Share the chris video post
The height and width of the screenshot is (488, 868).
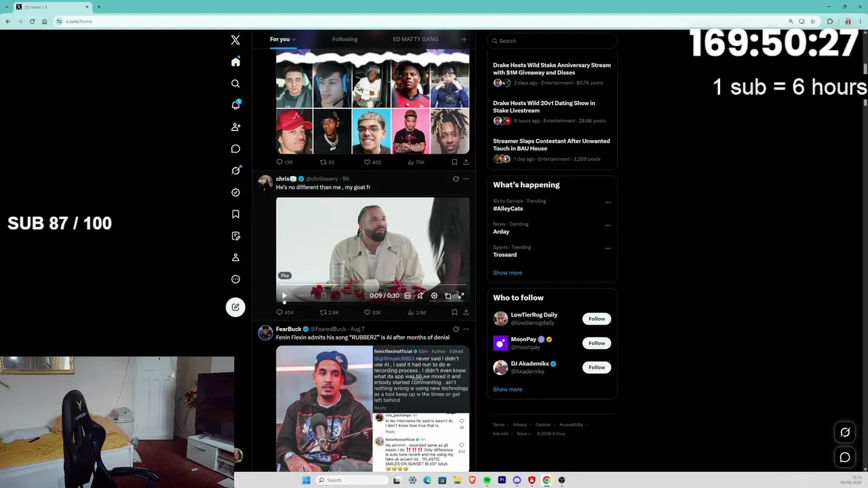[466, 312]
